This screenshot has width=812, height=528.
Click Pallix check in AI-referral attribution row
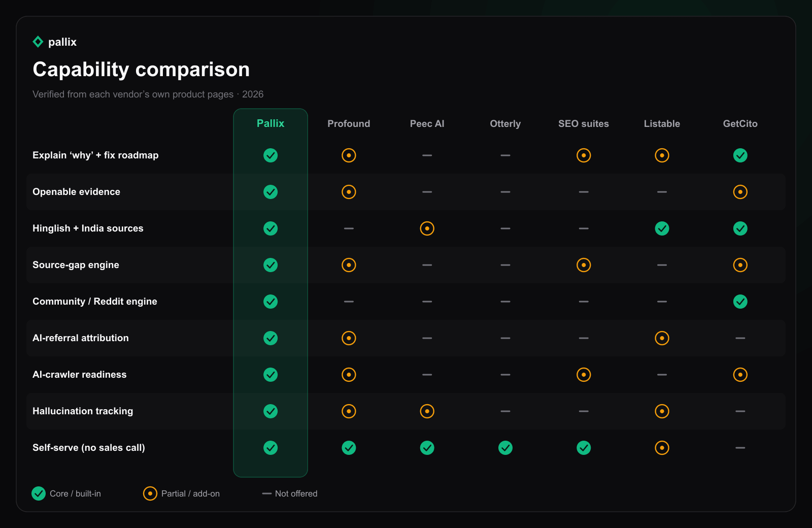[270, 338]
